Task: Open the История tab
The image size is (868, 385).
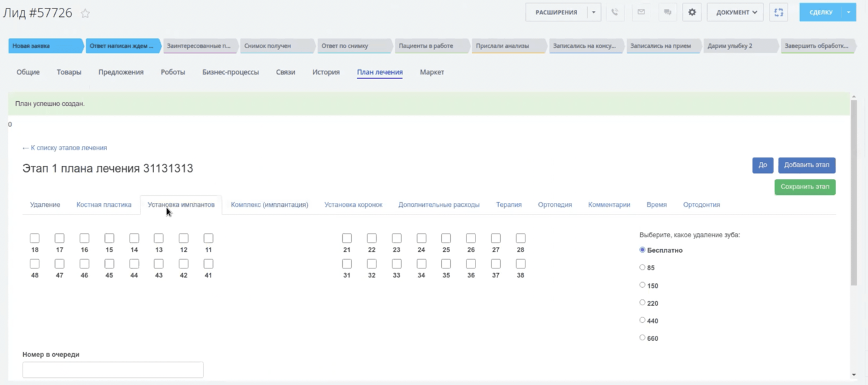Action: 326,72
